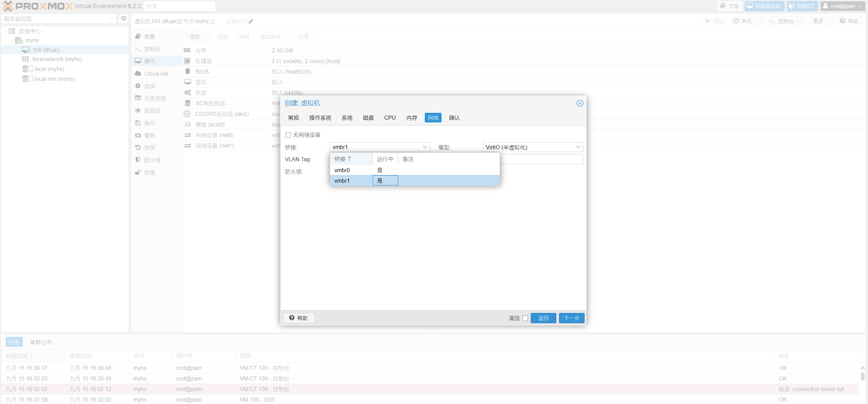Click the 选项 gear icon

pos(138,86)
